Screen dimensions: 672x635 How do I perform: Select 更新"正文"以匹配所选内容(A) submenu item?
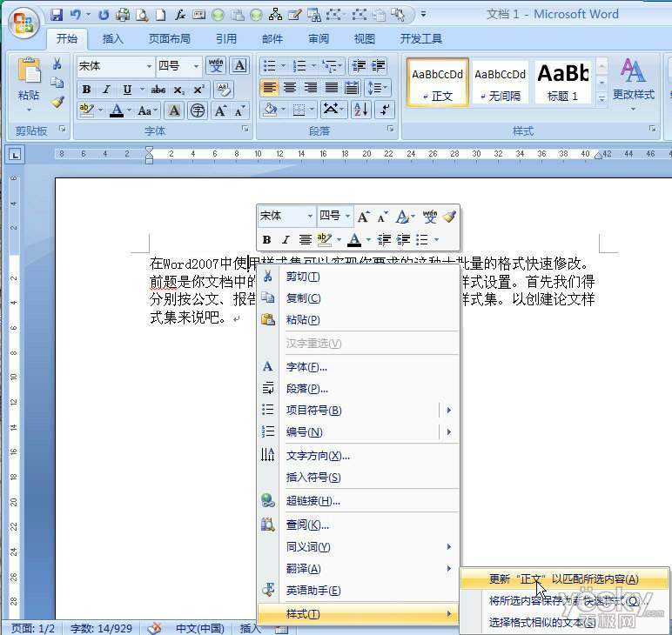pos(564,579)
